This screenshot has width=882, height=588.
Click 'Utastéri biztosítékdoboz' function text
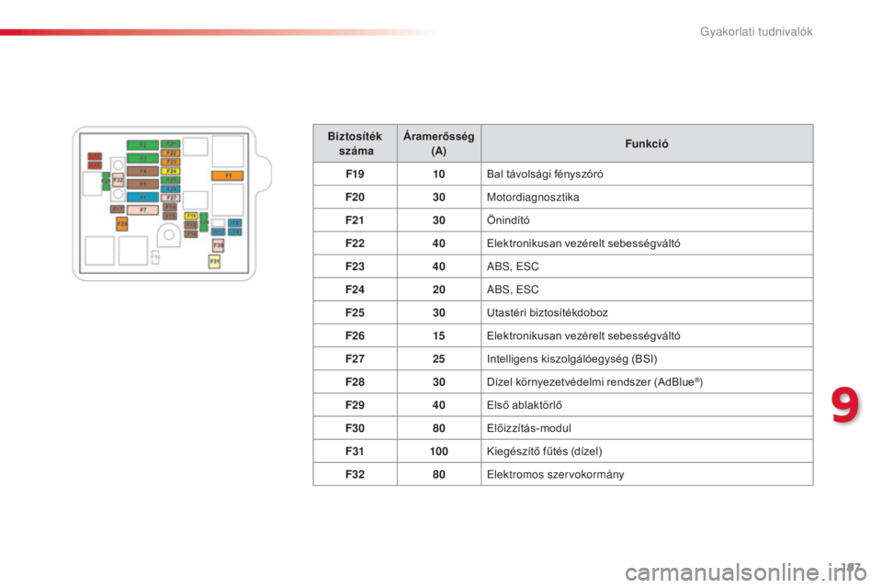point(548,312)
